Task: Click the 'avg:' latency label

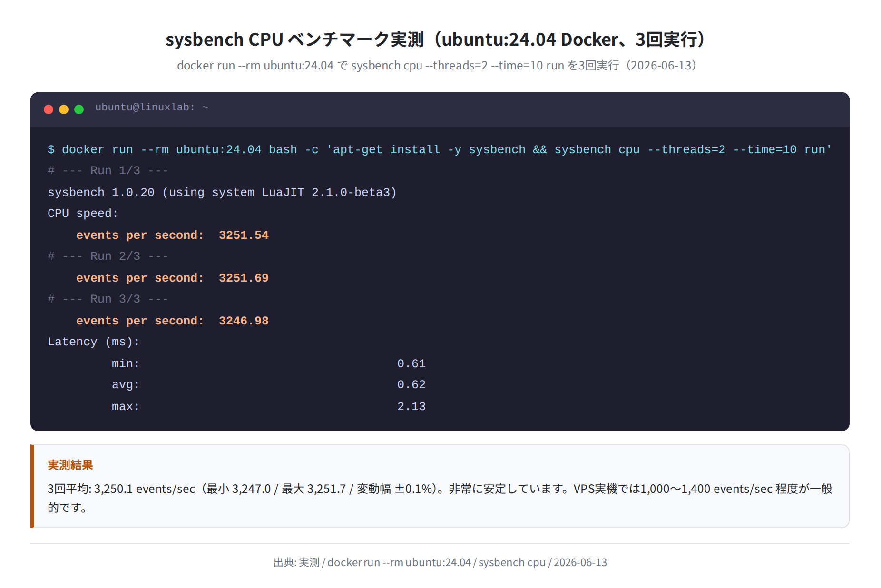Action: point(126,385)
